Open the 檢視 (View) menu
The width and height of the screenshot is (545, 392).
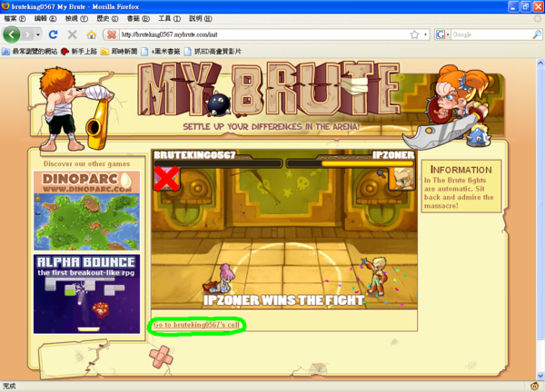pos(76,19)
